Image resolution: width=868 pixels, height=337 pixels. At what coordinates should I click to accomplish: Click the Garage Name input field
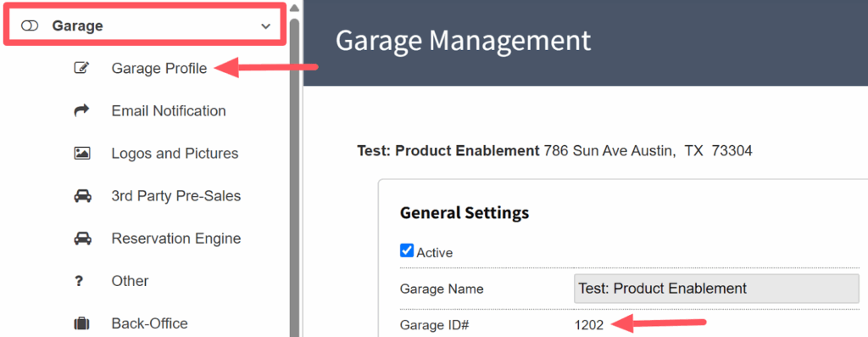pos(717,289)
